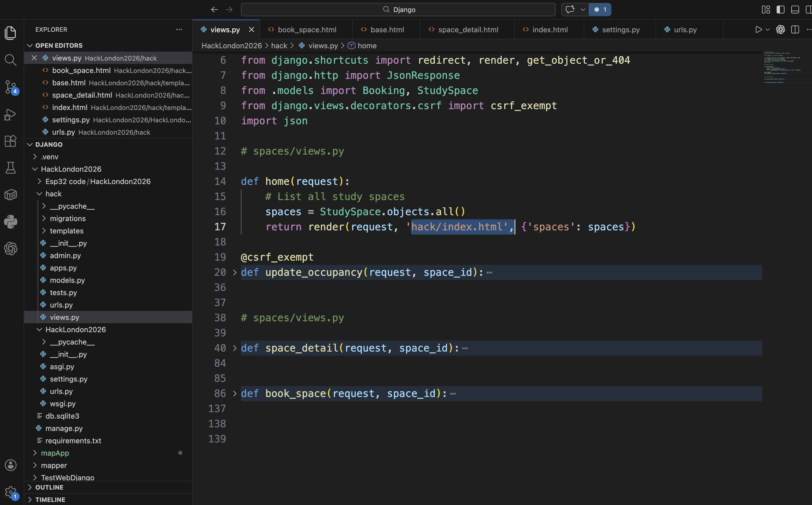Open the Extensions view
The height and width of the screenshot is (505, 812).
[x=10, y=141]
